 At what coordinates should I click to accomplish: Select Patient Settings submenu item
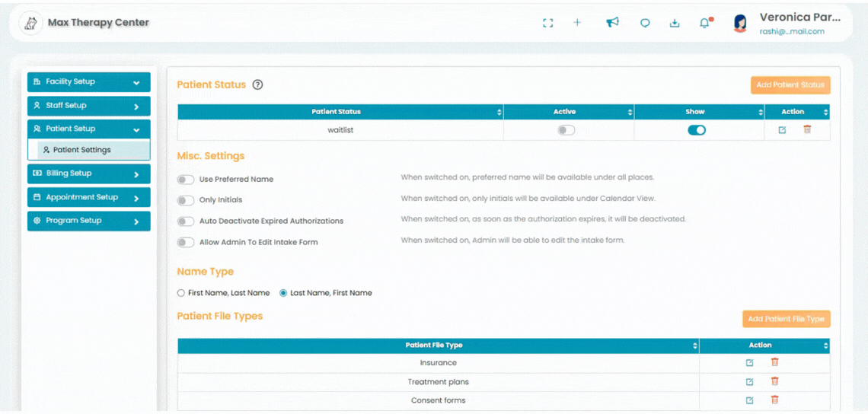tap(94, 150)
